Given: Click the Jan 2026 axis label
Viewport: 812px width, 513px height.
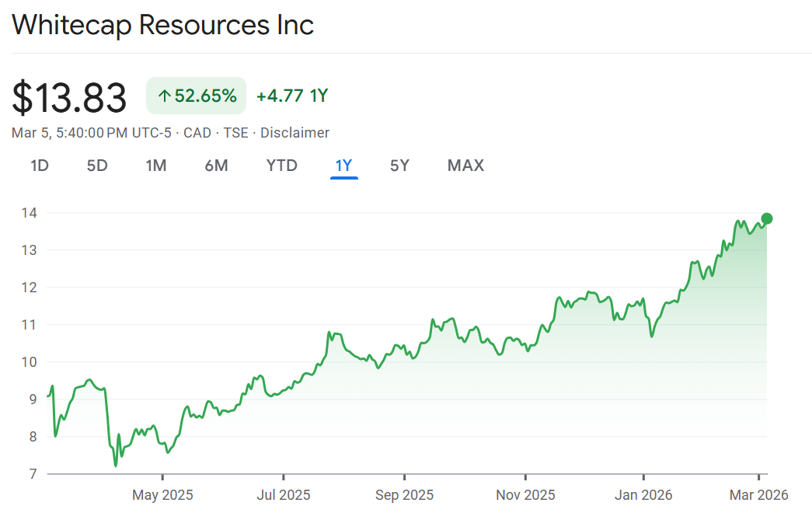Looking at the screenshot, I should pos(643,495).
